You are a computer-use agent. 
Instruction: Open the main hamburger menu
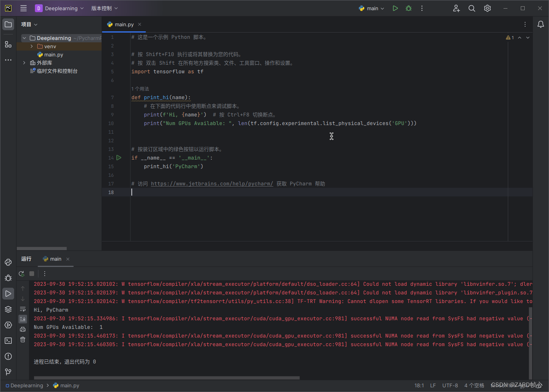click(24, 8)
